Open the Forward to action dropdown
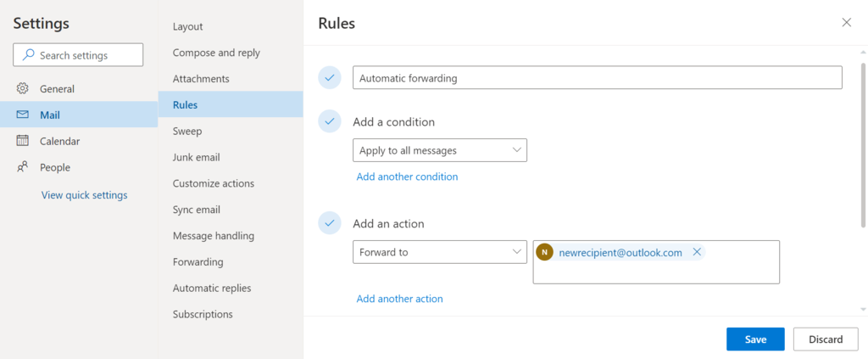The width and height of the screenshot is (868, 359). click(440, 252)
